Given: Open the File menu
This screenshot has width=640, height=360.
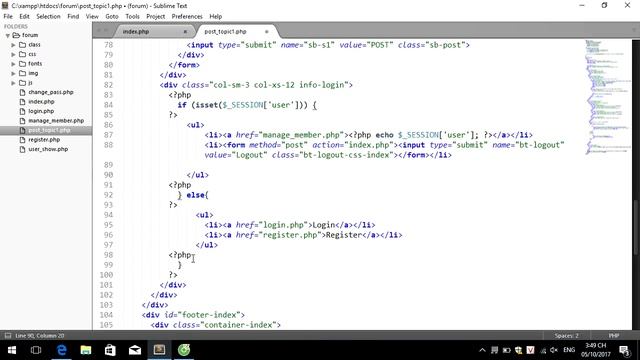Looking at the screenshot, I should point(8,16).
